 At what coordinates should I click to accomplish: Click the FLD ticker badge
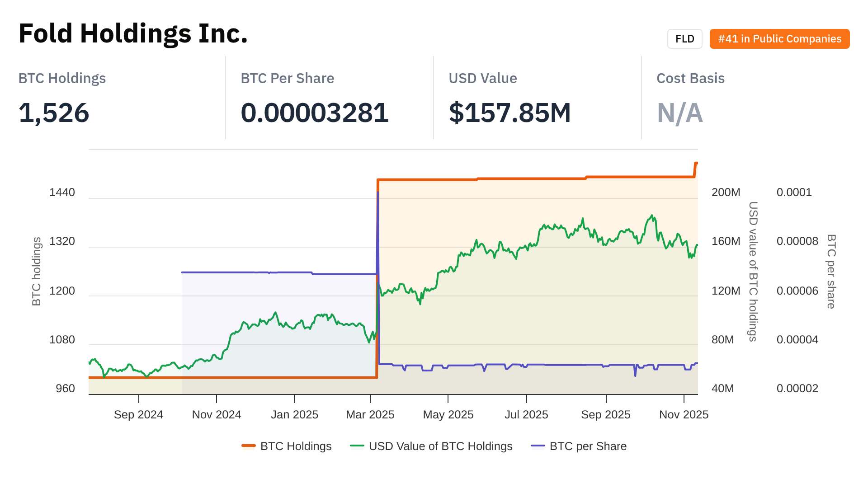click(x=684, y=39)
